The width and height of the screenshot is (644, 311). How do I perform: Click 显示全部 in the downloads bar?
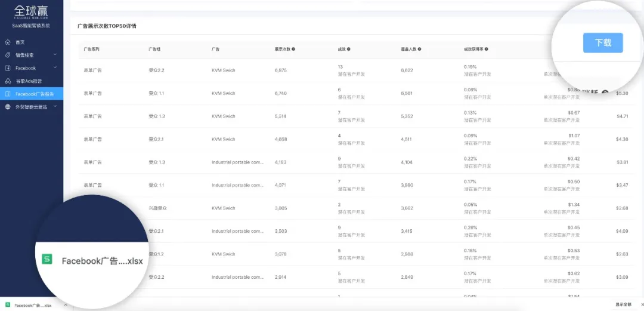point(623,304)
